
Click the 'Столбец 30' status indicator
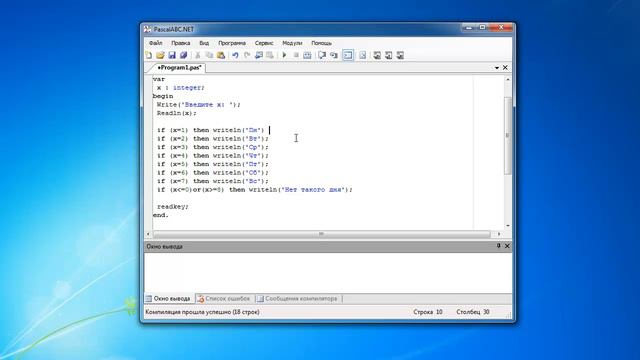[473, 312]
